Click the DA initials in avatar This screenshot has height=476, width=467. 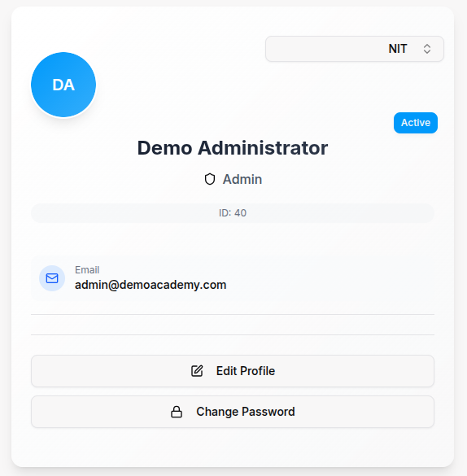click(x=63, y=85)
